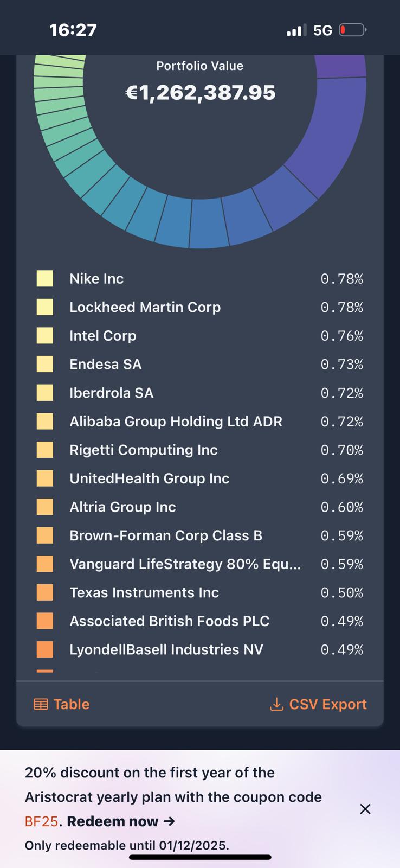400x868 pixels.
Task: Select Vanguard LifeStrategy 80% holding
Action: coord(185,564)
